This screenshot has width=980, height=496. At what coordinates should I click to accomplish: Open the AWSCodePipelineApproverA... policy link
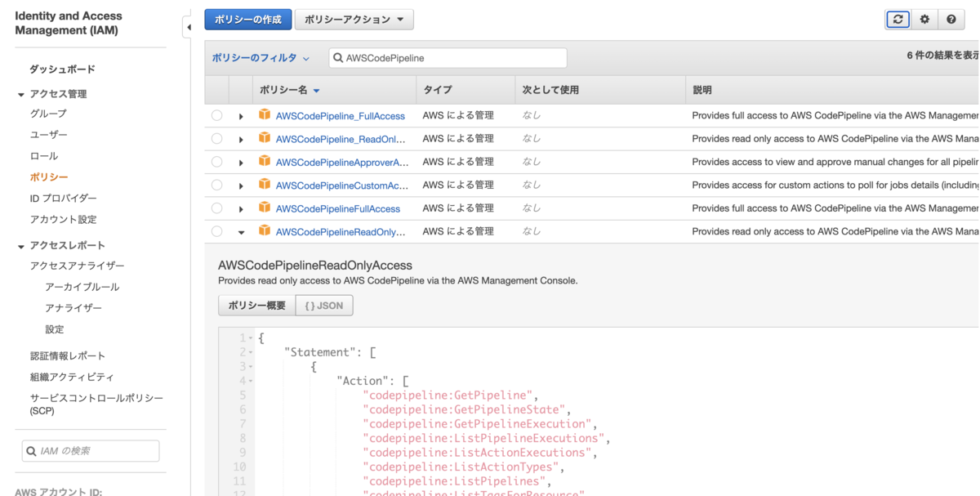(x=342, y=162)
